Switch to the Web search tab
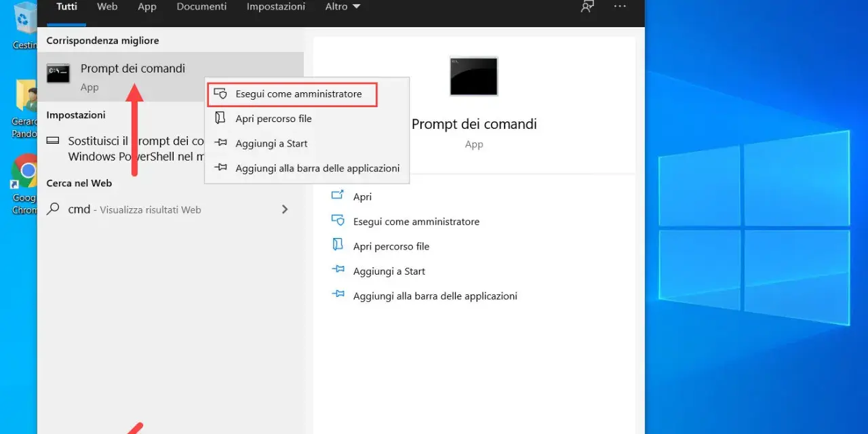The width and height of the screenshot is (868, 434). [107, 7]
